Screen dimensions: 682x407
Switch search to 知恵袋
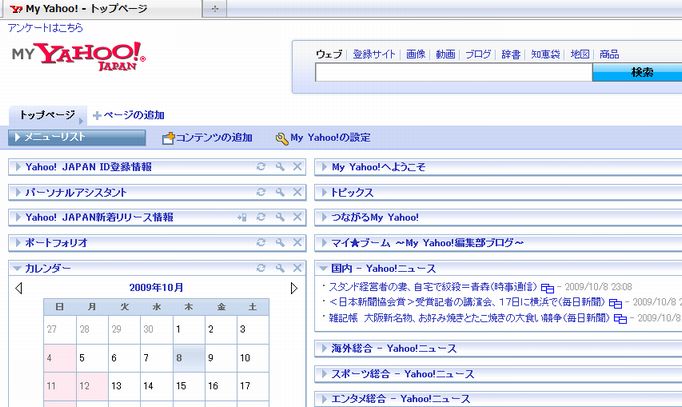click(x=545, y=54)
